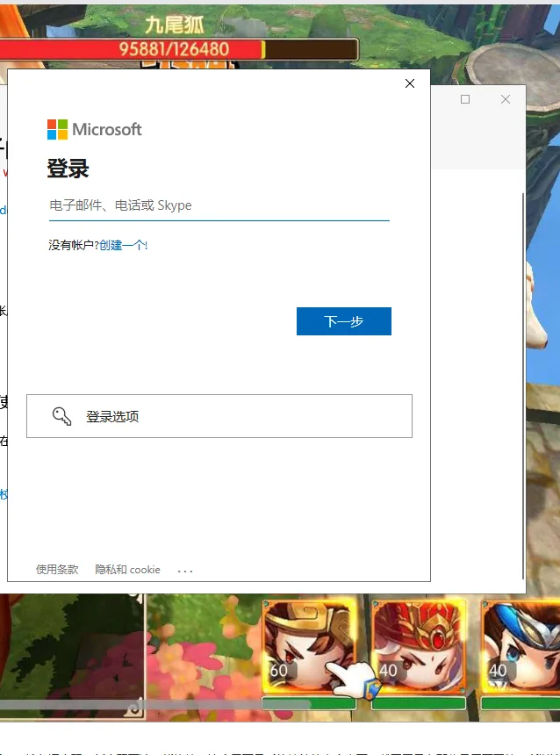Open 登录选项 sign-in options
This screenshot has width=560, height=755.
click(x=219, y=416)
